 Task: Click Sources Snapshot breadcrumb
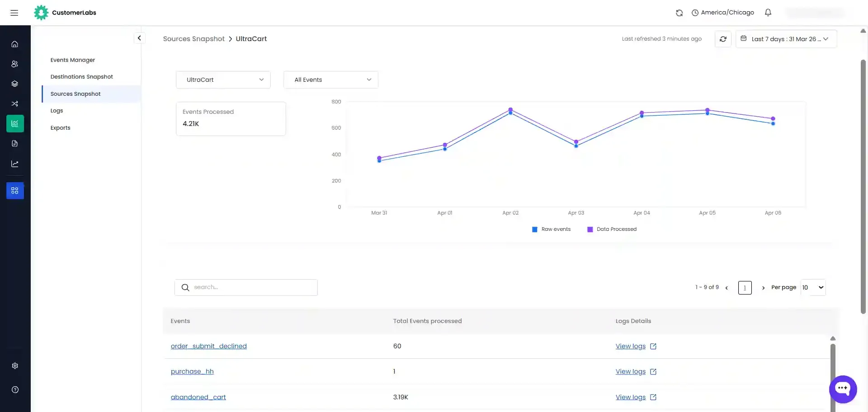(x=193, y=39)
